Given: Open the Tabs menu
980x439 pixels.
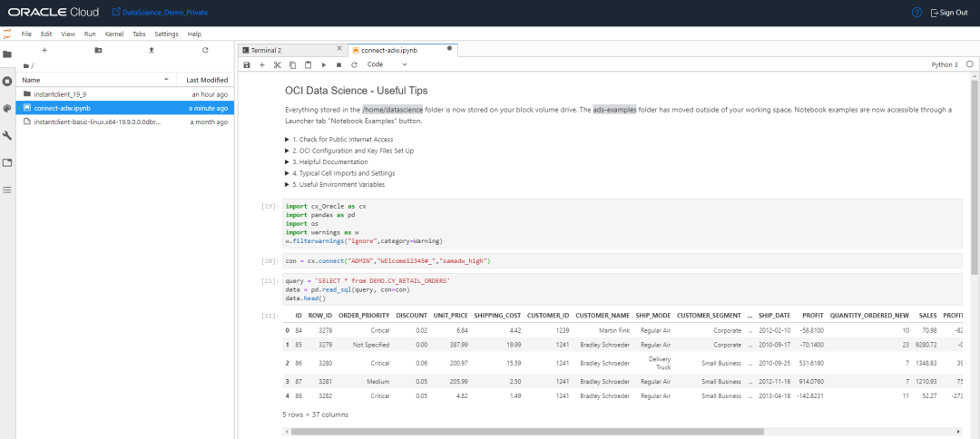Looking at the screenshot, I should click(x=140, y=34).
